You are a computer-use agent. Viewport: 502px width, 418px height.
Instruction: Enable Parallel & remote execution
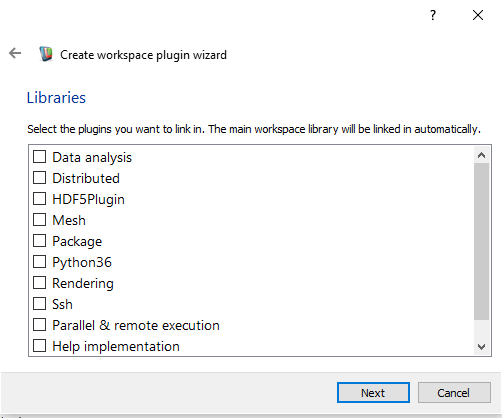tap(39, 324)
